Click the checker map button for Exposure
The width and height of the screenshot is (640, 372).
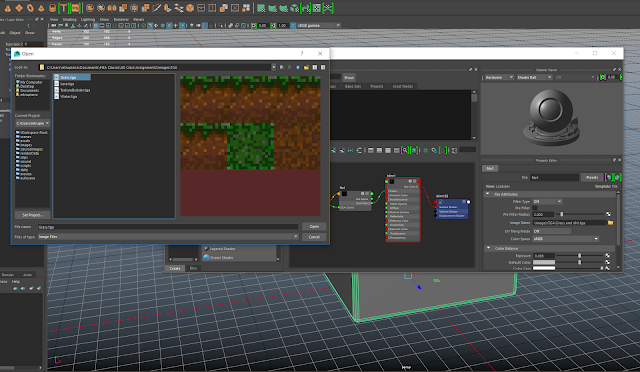[x=607, y=256]
